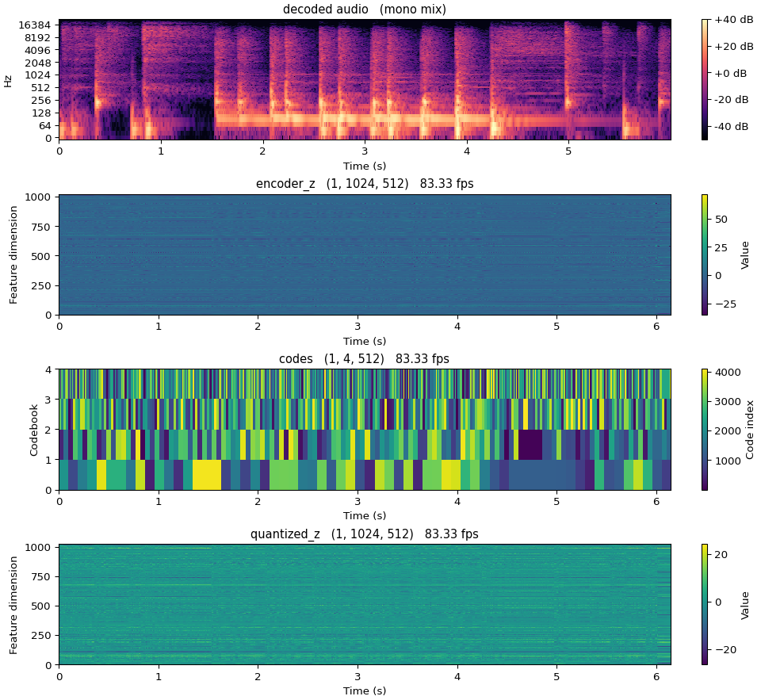Viewport: 761px width, 700px height.
Task: Click the 'codes (1, 4, 512) 83.33 fps' title
Action: pos(365,359)
